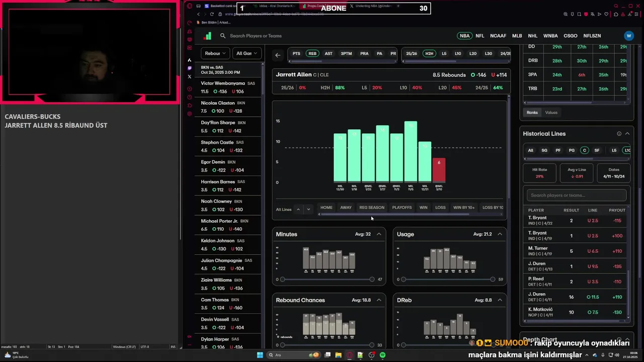Open the Rebounds stat dropdown
This screenshot has height=362, width=644.
pos(215,53)
